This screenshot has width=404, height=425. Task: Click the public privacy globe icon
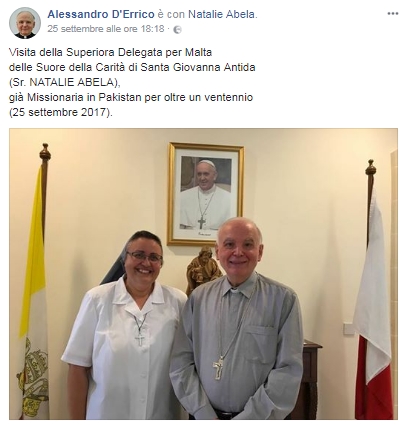point(178,30)
